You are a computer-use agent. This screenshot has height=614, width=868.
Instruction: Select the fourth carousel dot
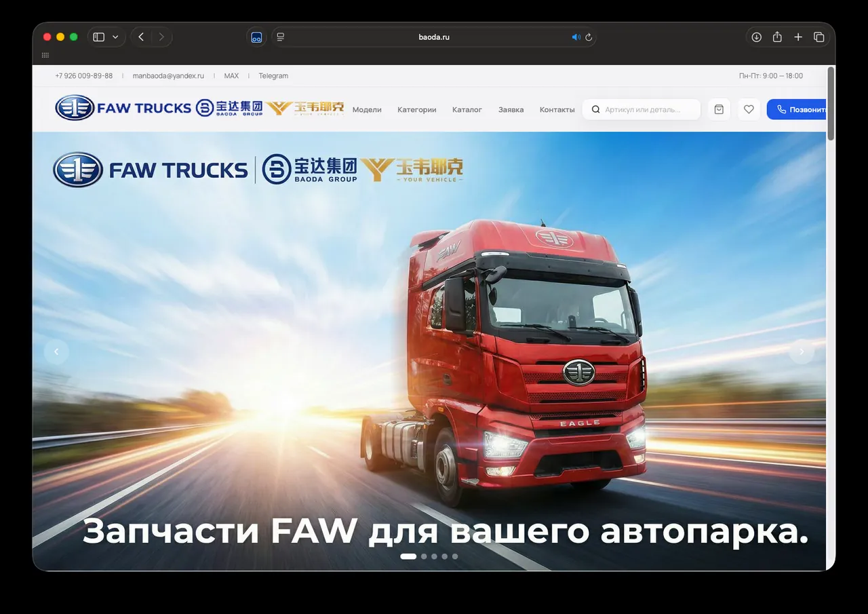pos(444,556)
